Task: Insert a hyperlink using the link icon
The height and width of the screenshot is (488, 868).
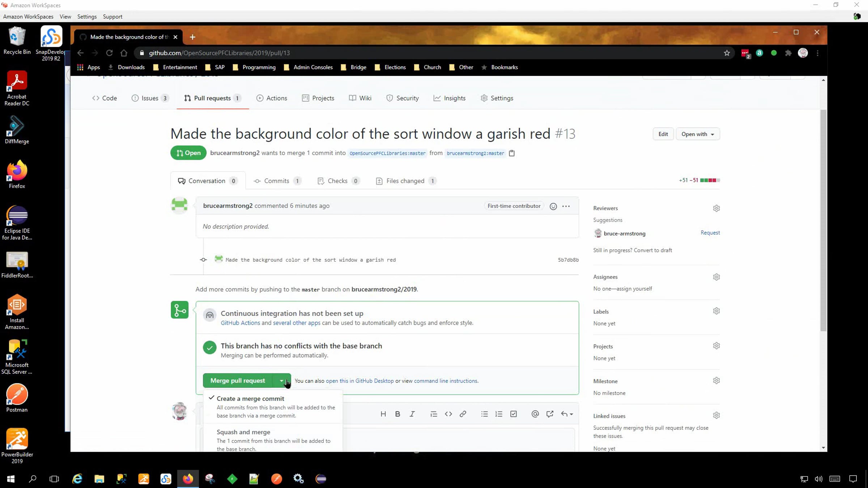Action: 463,414
